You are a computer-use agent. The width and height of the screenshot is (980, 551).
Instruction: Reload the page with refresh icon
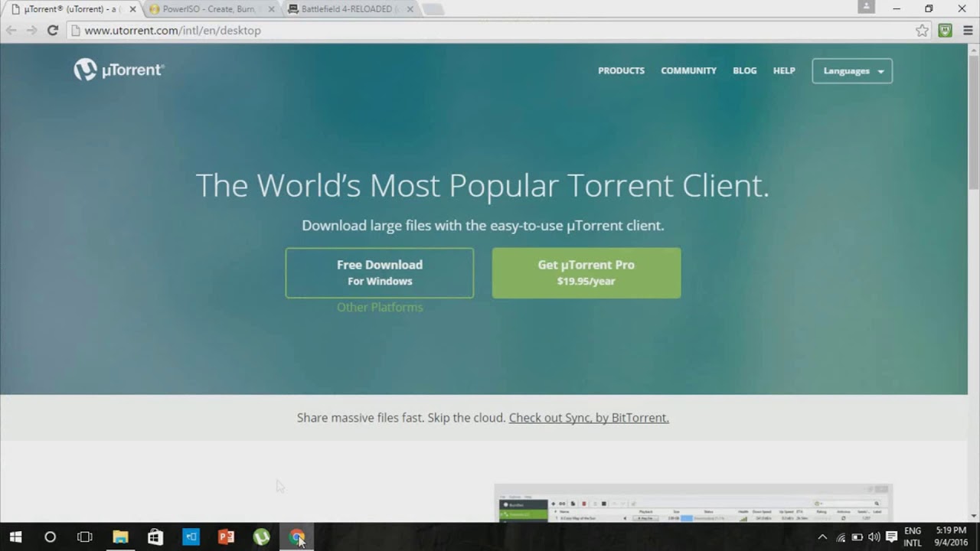click(53, 31)
